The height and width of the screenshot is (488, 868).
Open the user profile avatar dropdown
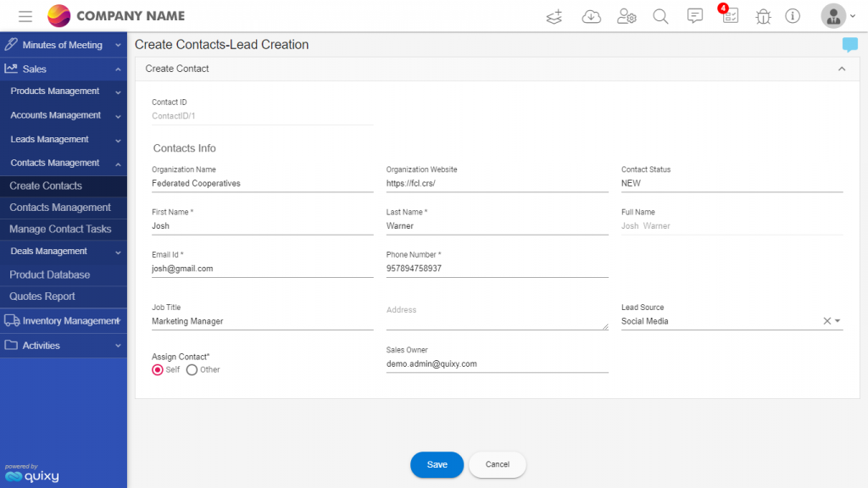[x=838, y=16]
